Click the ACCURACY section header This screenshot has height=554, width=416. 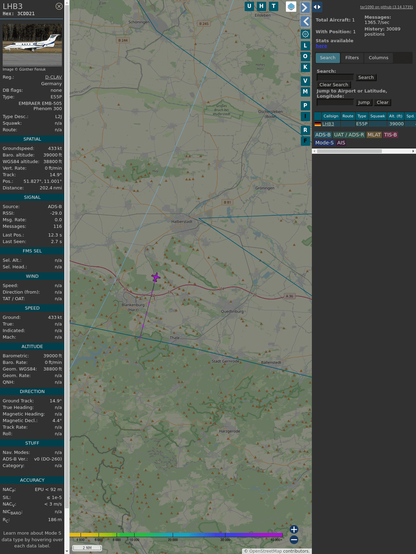(32, 480)
